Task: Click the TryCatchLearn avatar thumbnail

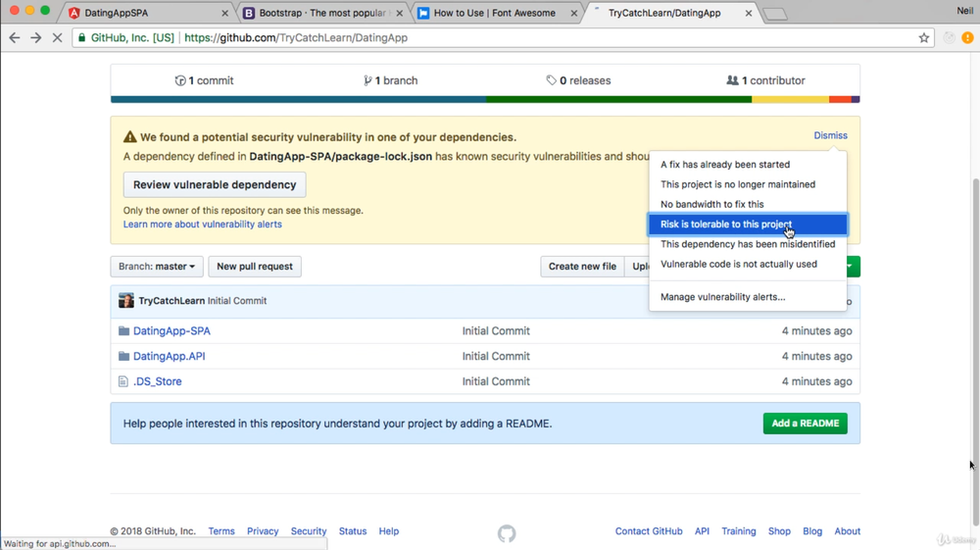Action: 126,301
